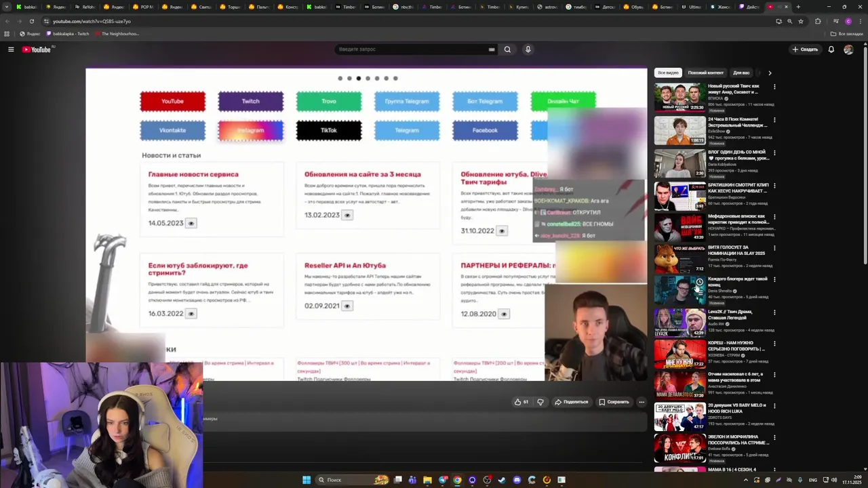This screenshot has width=868, height=488.
Task: Switch to the 'ReYohoho' browser tab
Action: (x=84, y=7)
